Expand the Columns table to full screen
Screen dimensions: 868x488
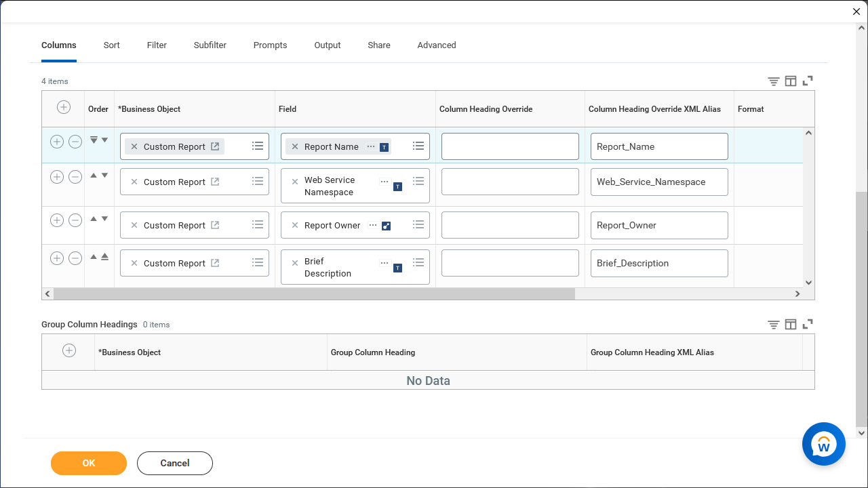coord(808,81)
